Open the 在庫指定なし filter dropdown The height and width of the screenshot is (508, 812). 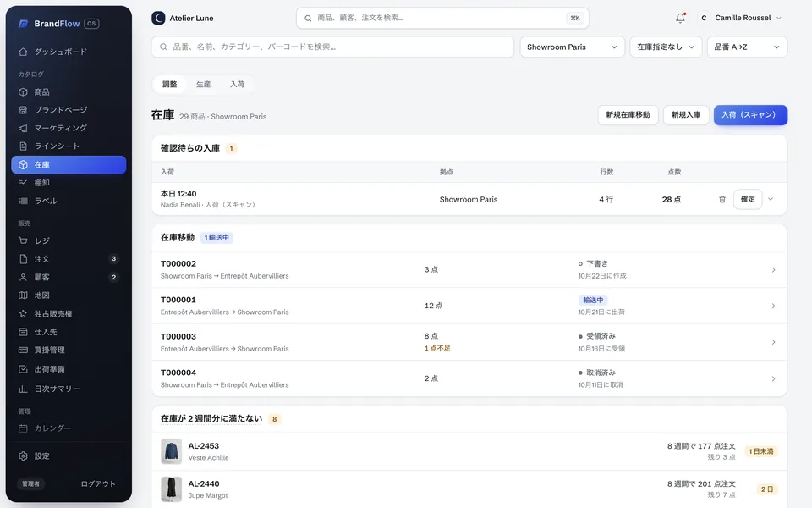666,47
